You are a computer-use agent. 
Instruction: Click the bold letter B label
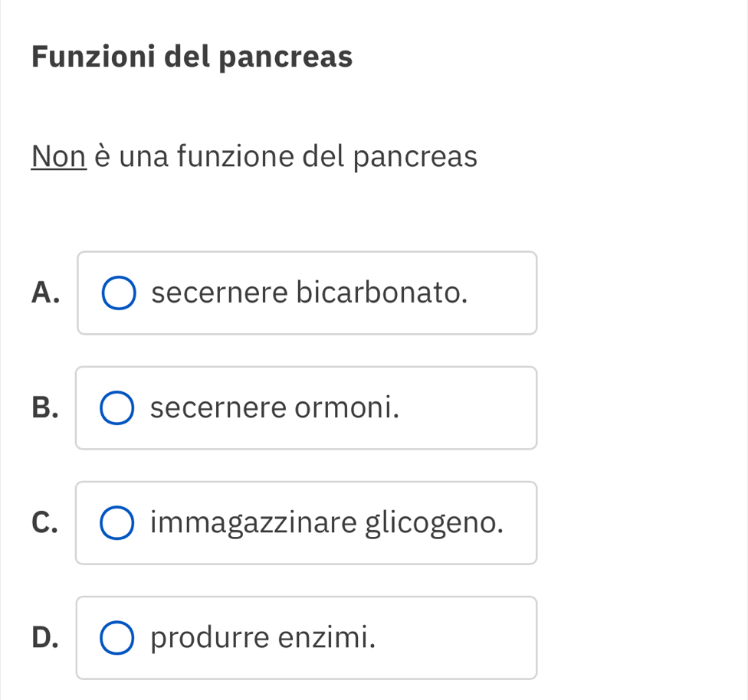pyautogui.click(x=45, y=407)
